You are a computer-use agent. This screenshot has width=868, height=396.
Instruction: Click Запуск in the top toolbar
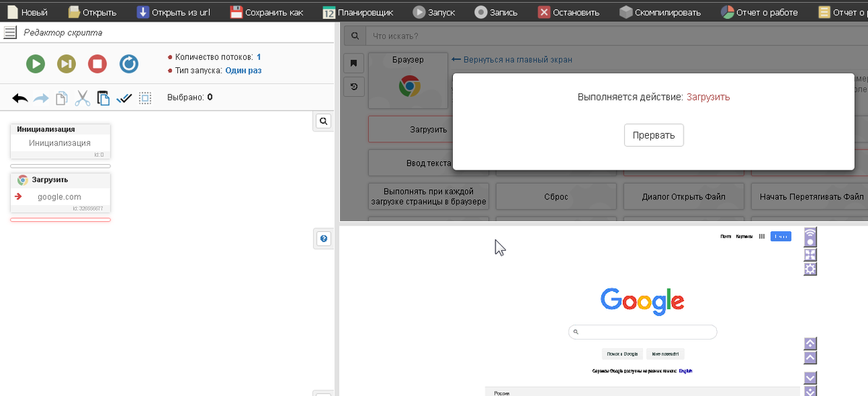coord(434,12)
